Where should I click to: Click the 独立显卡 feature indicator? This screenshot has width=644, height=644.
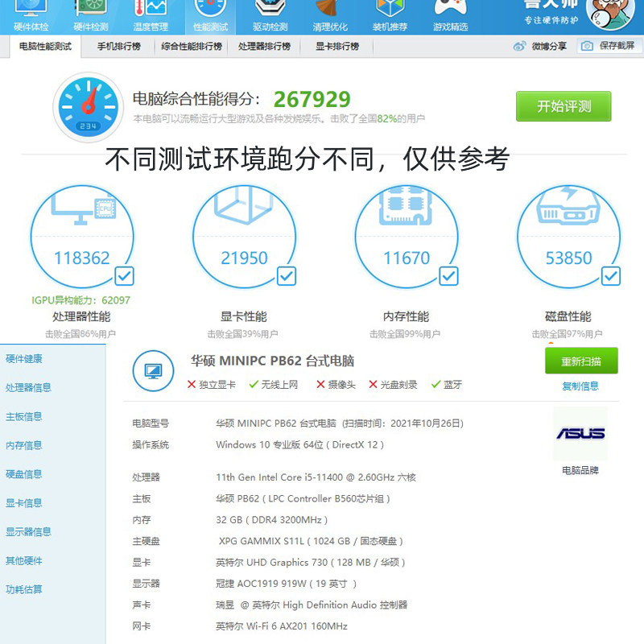click(x=212, y=385)
